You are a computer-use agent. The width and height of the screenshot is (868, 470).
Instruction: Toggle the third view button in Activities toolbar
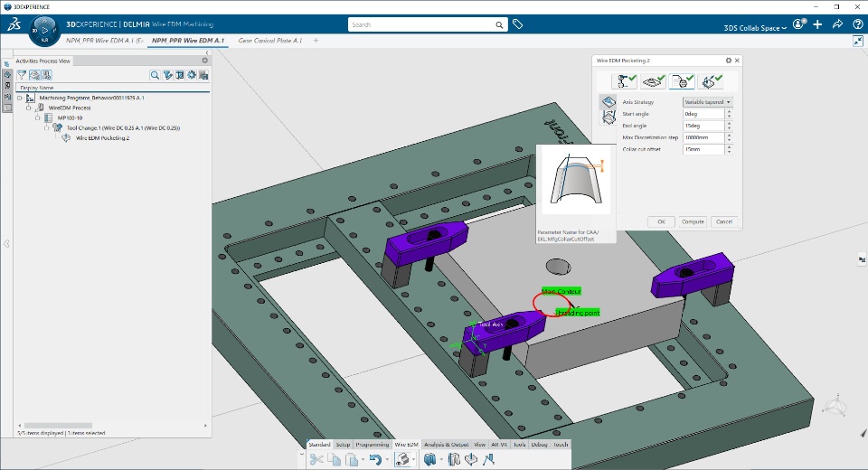pos(46,75)
